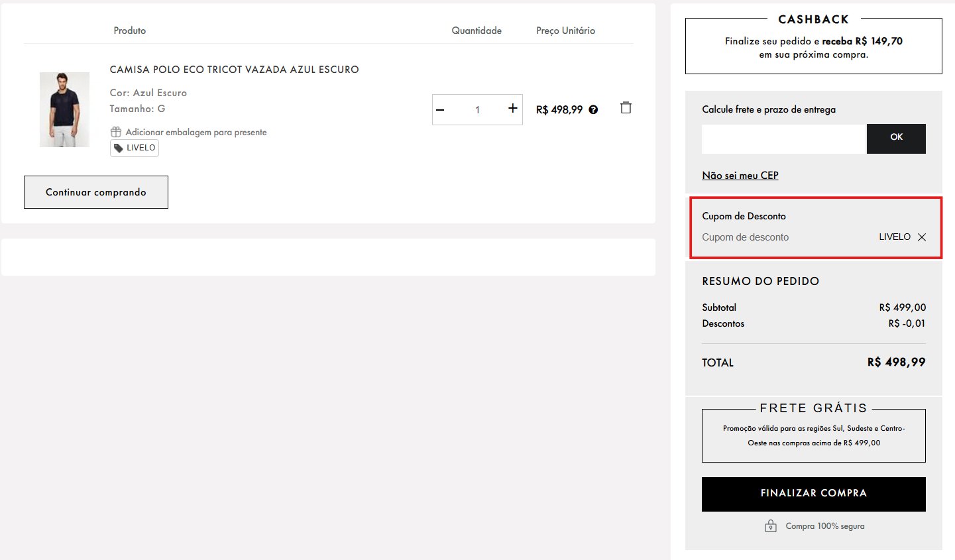Focus the Cupom de desconto field
This screenshot has width=955, height=560.
point(785,237)
